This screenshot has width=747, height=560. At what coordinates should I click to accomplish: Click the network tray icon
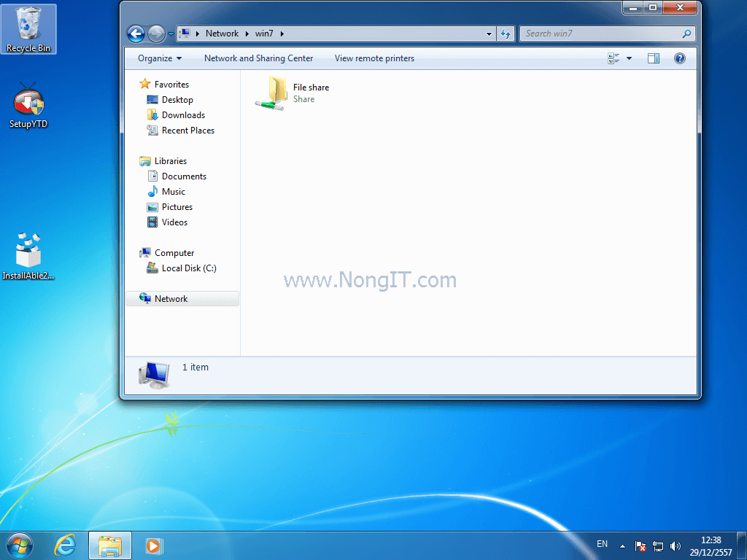pyautogui.click(x=658, y=546)
